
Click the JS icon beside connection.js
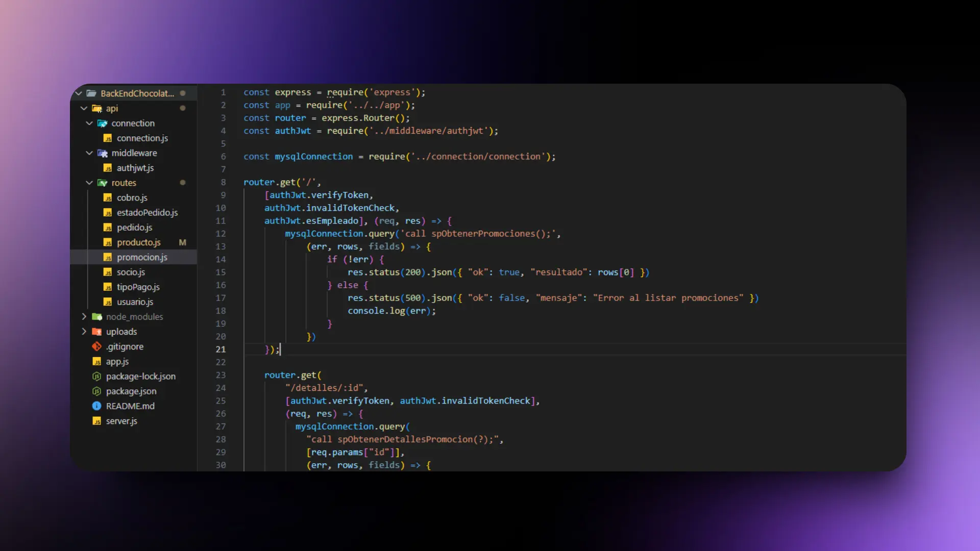pyautogui.click(x=108, y=138)
